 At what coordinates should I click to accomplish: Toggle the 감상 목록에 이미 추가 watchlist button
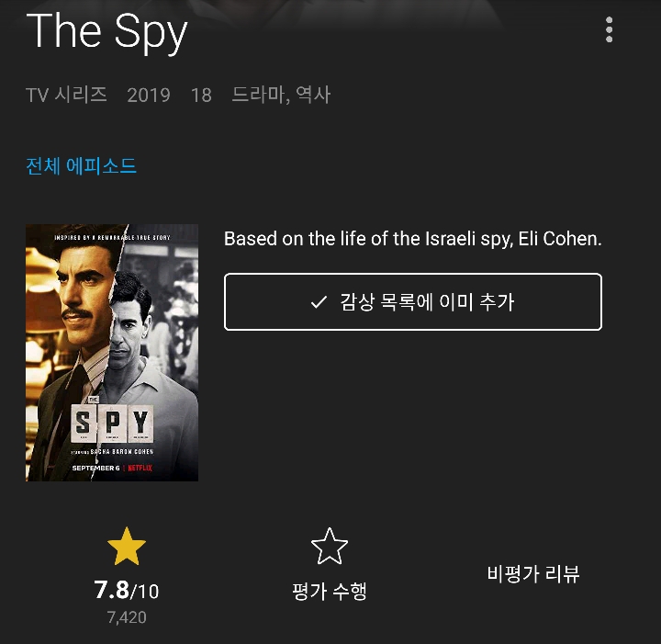413,301
